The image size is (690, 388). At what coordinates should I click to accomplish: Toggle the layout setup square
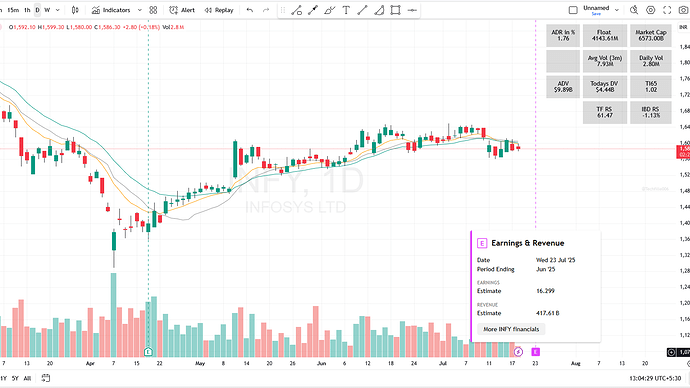[573, 10]
